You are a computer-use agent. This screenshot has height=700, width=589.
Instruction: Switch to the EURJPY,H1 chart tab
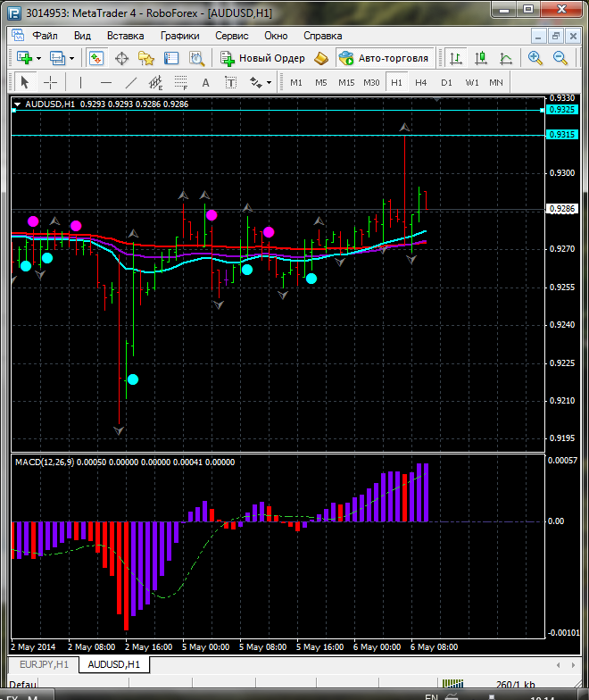41,664
